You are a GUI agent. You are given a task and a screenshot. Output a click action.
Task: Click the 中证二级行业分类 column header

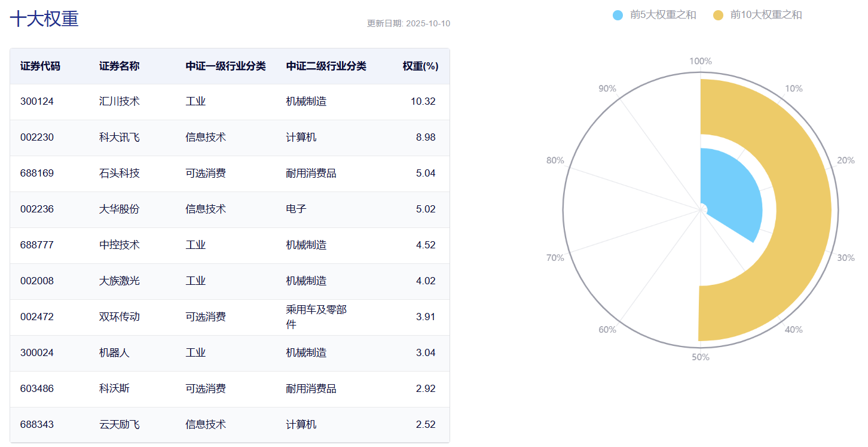(x=326, y=66)
